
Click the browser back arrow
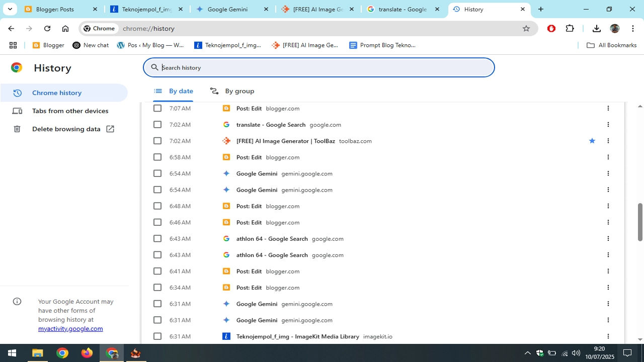pos(11,29)
